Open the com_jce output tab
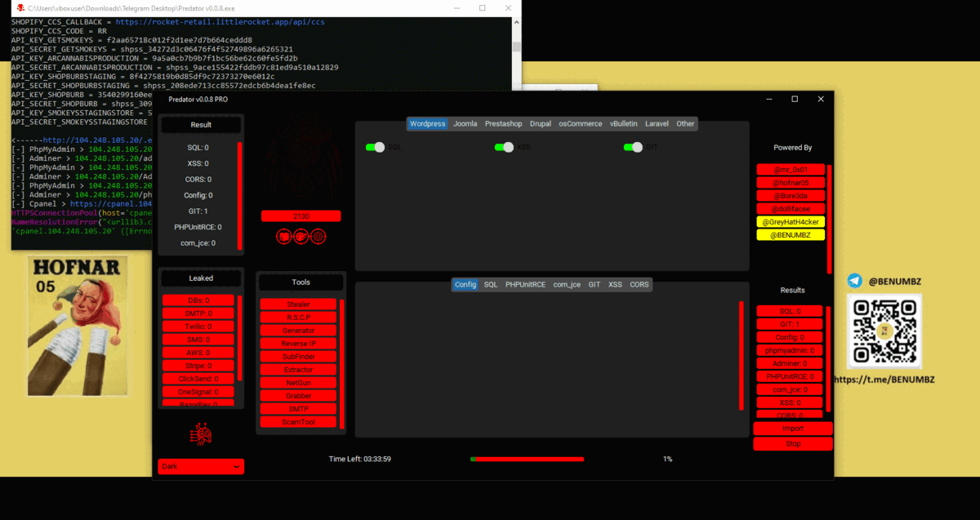 click(567, 285)
